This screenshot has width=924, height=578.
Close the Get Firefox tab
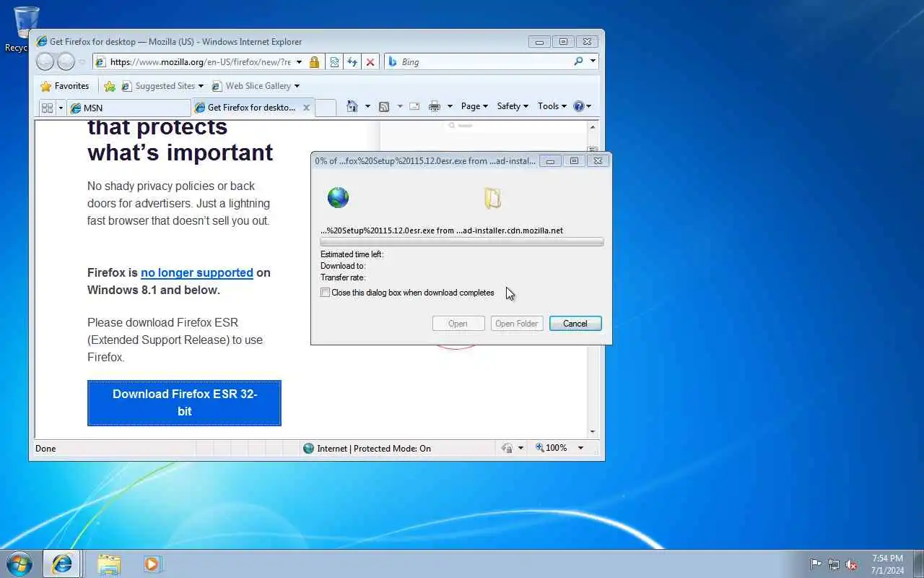[x=306, y=108]
